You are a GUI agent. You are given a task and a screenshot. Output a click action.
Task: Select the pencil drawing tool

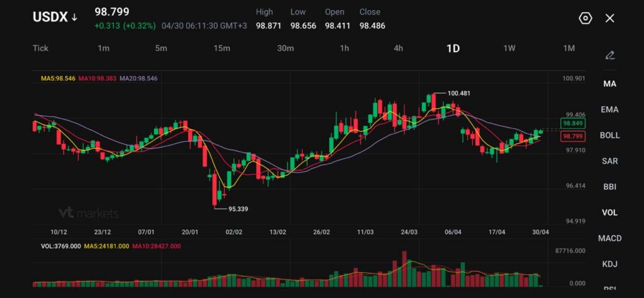[609, 55]
